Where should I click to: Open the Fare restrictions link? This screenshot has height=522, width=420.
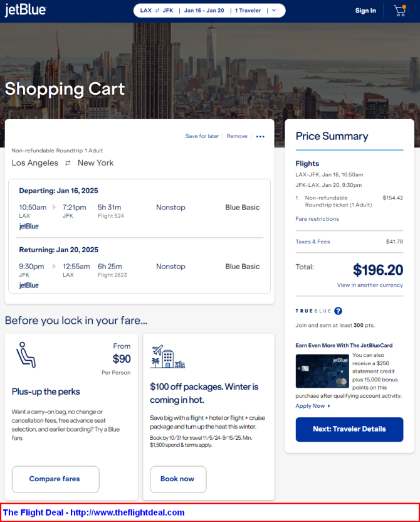317,219
